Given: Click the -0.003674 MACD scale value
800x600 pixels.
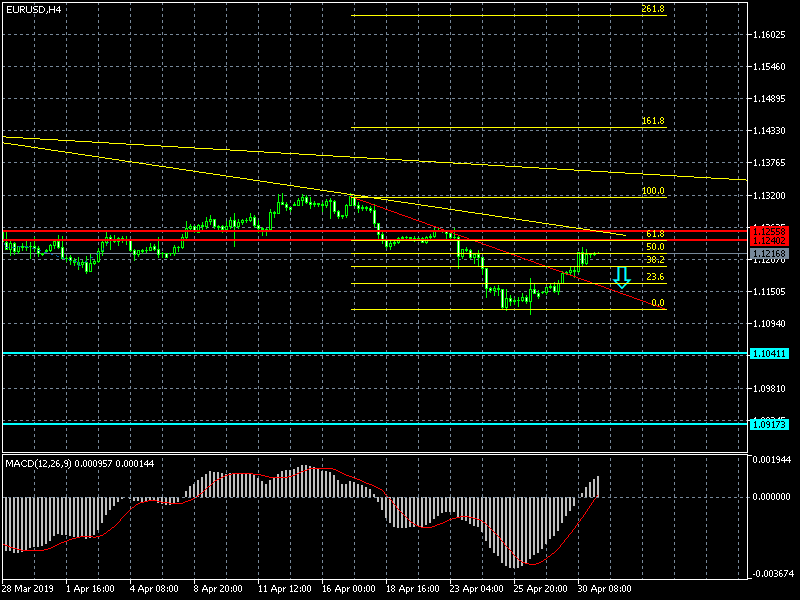Looking at the screenshot, I should coord(772,573).
